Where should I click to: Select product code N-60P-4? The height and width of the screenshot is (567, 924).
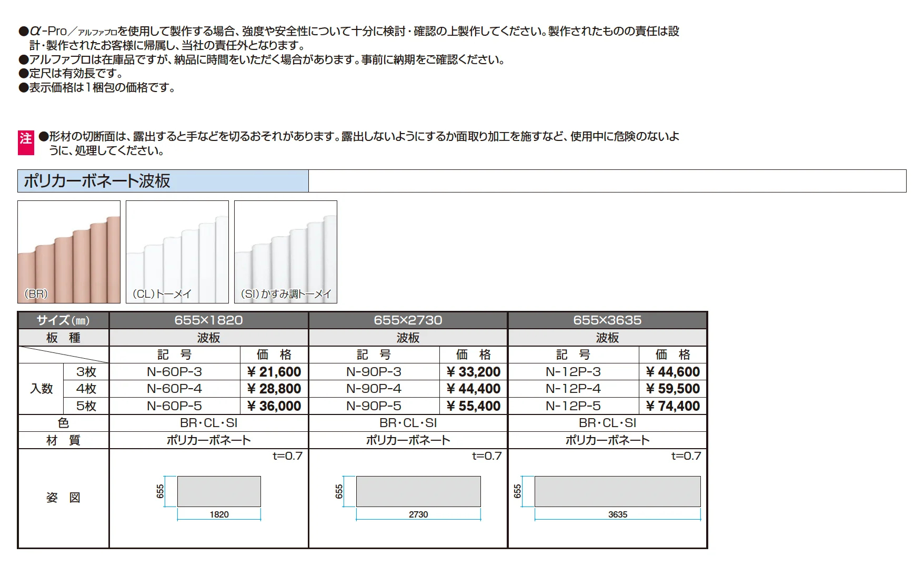click(175, 389)
